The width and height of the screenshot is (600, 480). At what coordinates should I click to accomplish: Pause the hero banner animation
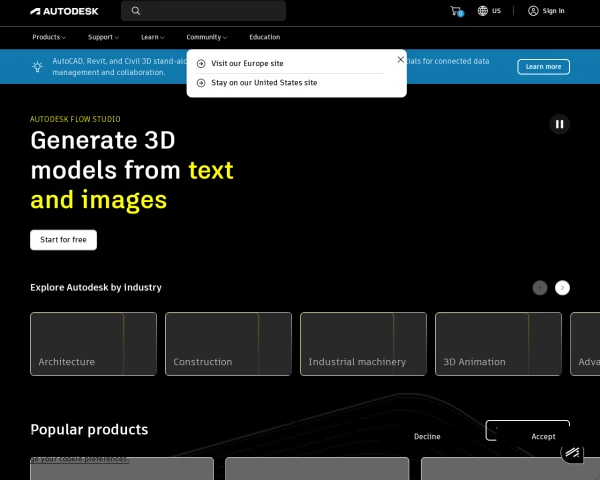[x=559, y=124]
